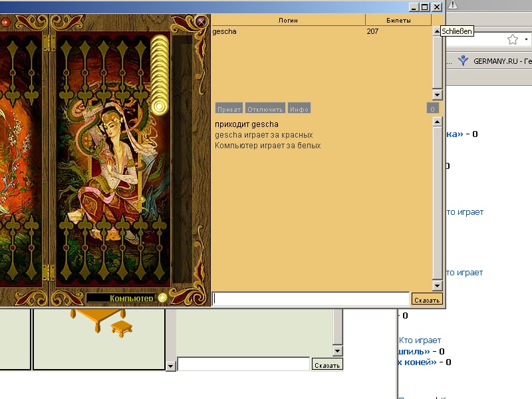The width and height of the screenshot is (532, 399).
Task: Click the gold checker beside Компьютер label
Action: pyautogui.click(x=162, y=298)
